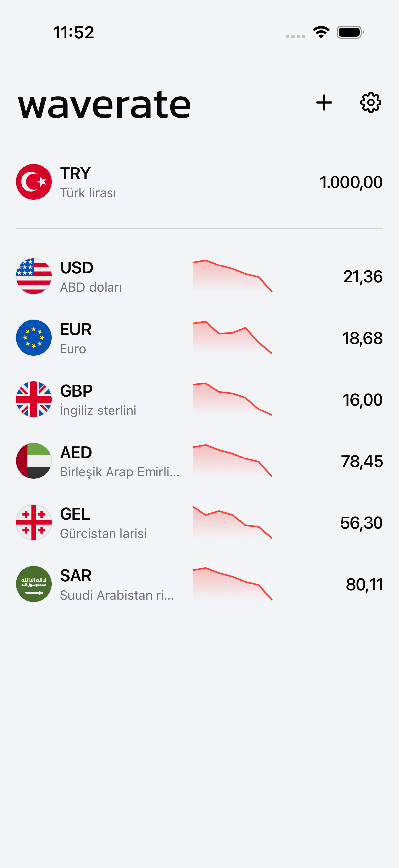
Task: Tap the İngiliz sterlini label
Action: click(98, 410)
